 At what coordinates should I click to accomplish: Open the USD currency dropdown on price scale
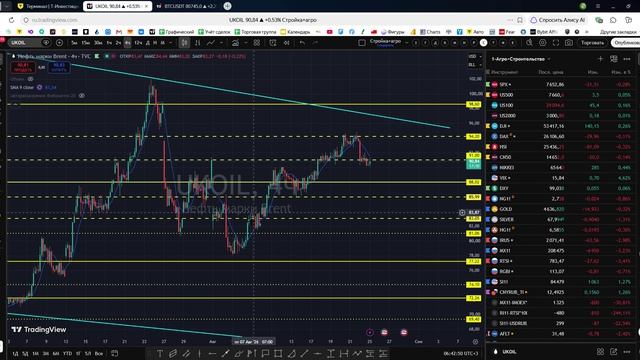(x=474, y=56)
